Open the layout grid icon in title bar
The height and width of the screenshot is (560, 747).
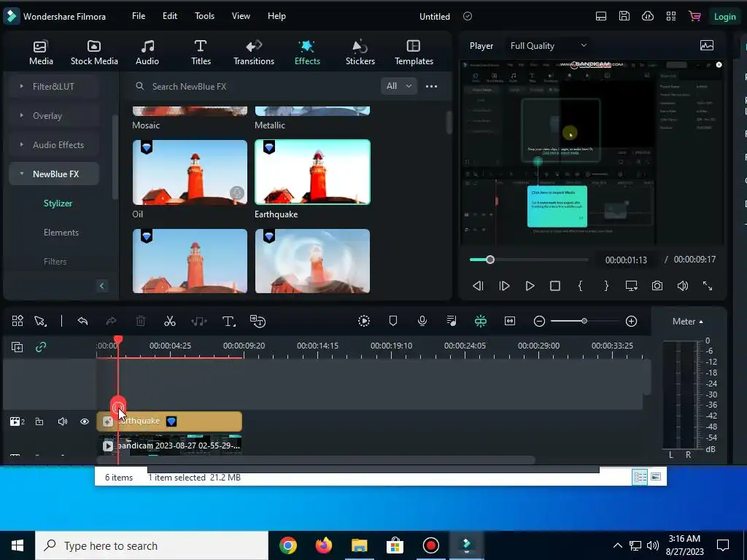pyautogui.click(x=671, y=16)
